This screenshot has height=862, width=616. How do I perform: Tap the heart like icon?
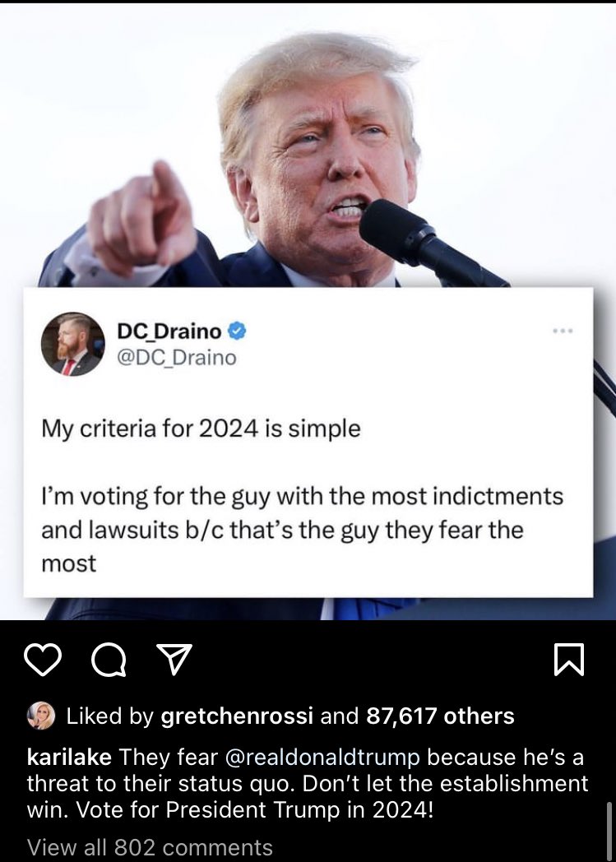click(x=43, y=660)
